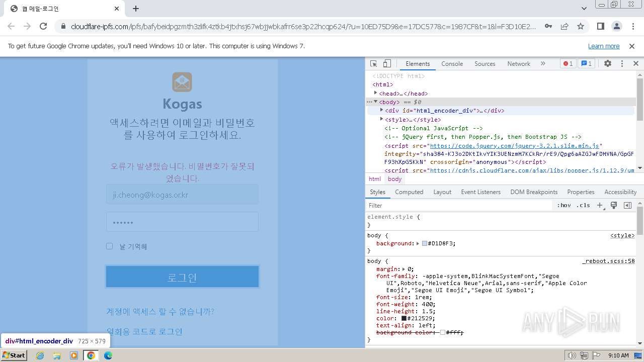
Task: Open the jquery-3.2.1.slim.min.js script link
Action: coord(516,146)
